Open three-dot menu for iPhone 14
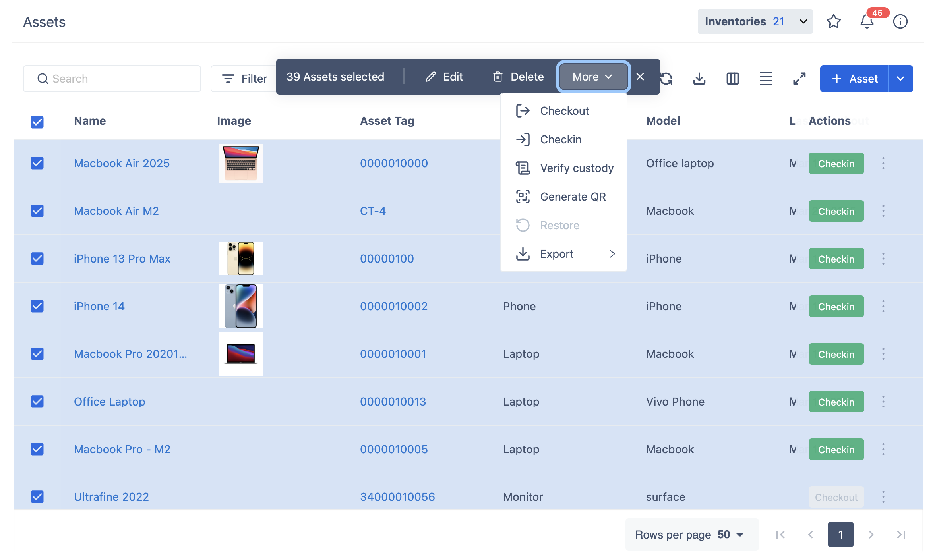The image size is (937, 560). point(883,306)
